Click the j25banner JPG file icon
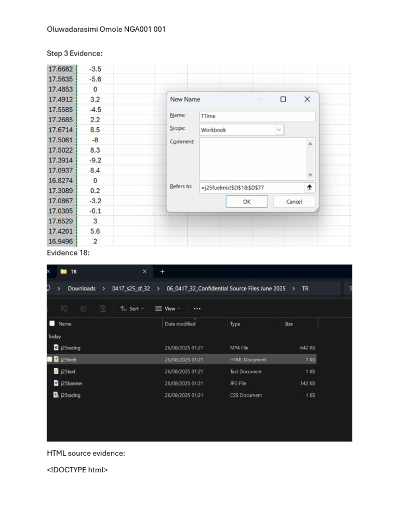 click(x=56, y=383)
